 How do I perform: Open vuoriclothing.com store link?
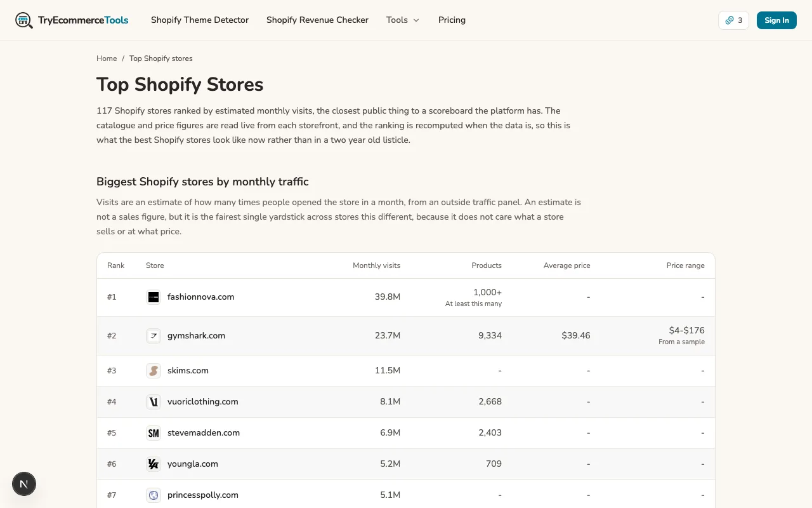click(203, 402)
